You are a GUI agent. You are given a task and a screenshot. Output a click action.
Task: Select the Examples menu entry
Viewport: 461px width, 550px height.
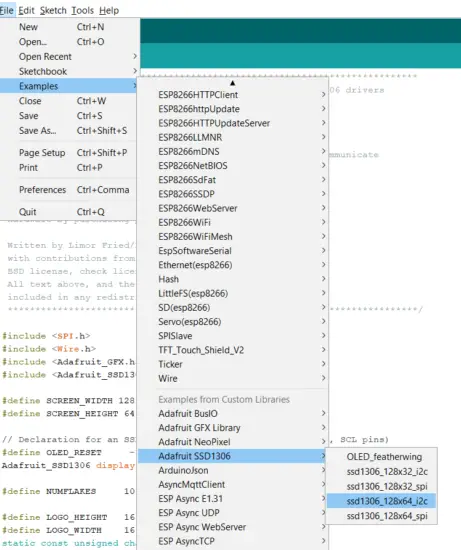coord(69,86)
